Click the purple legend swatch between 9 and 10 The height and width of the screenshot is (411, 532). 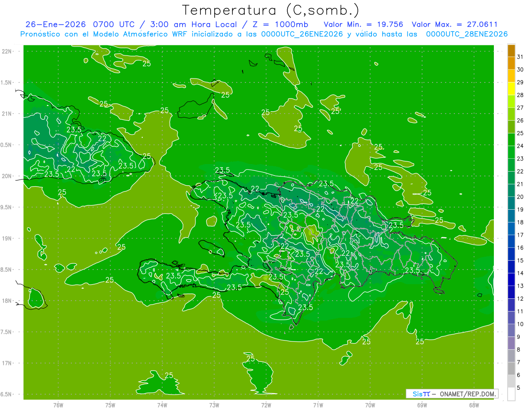pyautogui.click(x=511, y=331)
